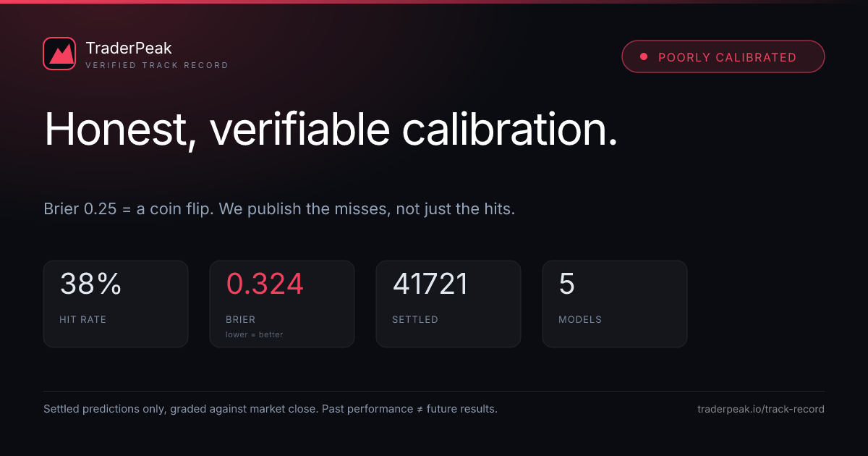The image size is (868, 456).
Task: Open the traderpeak.io/track-record link
Action: (x=760, y=409)
